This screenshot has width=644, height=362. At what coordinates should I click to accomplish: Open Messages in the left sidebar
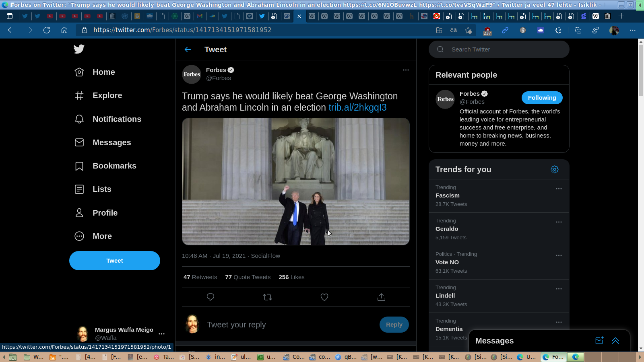click(103, 142)
